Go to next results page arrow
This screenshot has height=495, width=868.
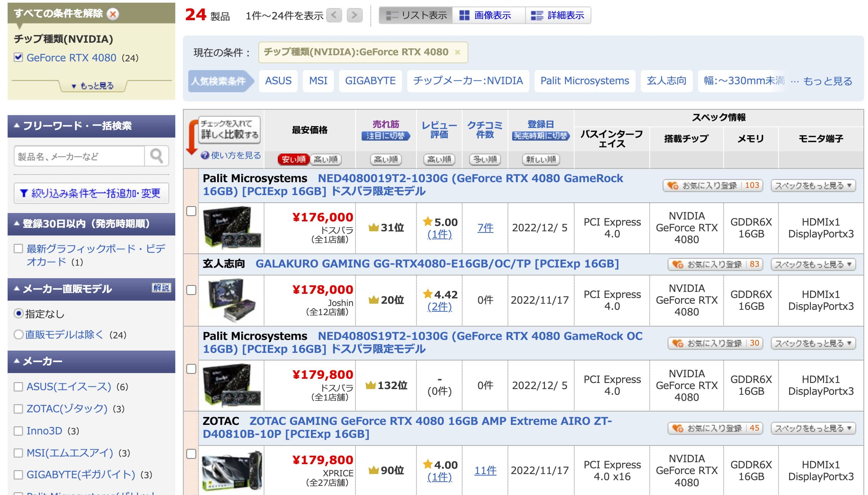pos(354,15)
